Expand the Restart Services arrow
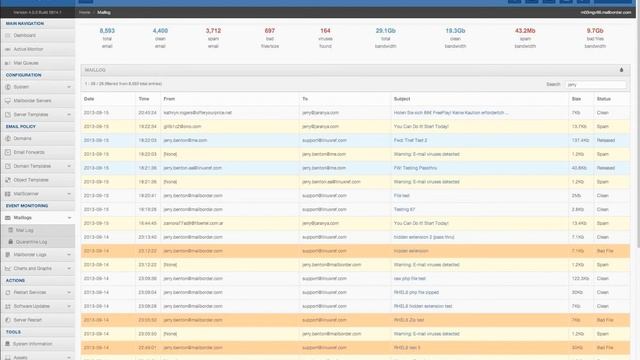 coord(69,293)
